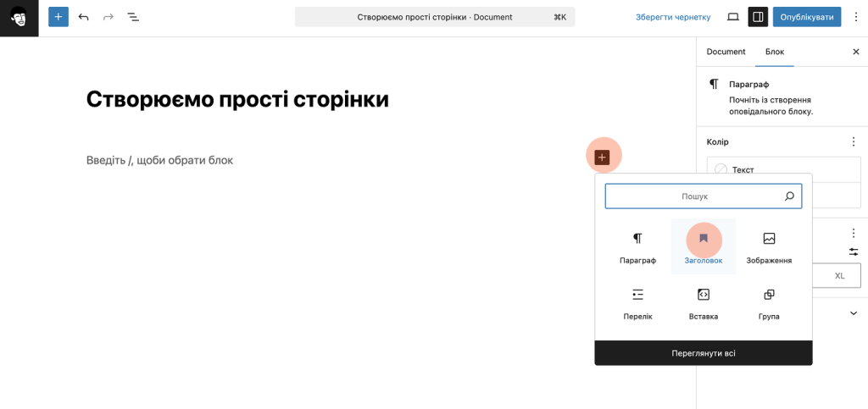Insert a Перелік block
868x409 pixels.
(x=637, y=303)
